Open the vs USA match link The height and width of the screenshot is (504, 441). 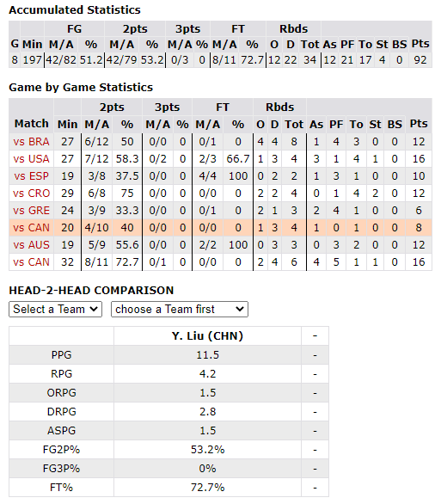(31, 159)
